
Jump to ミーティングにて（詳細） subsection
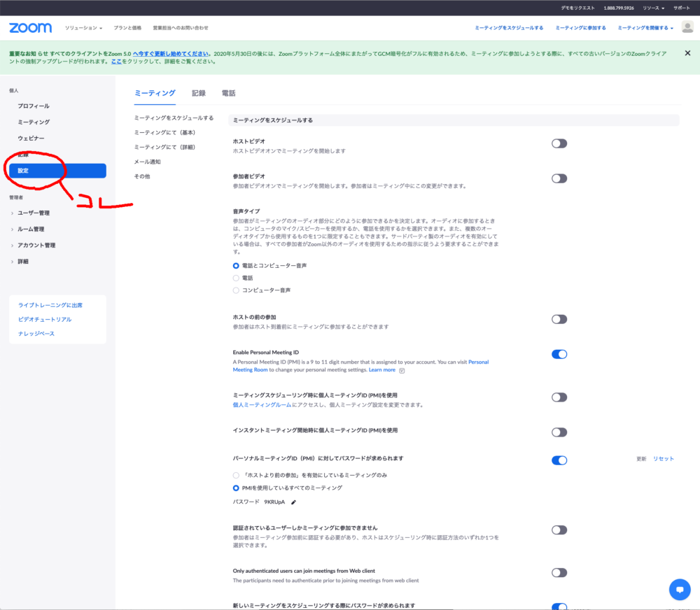tap(164, 148)
